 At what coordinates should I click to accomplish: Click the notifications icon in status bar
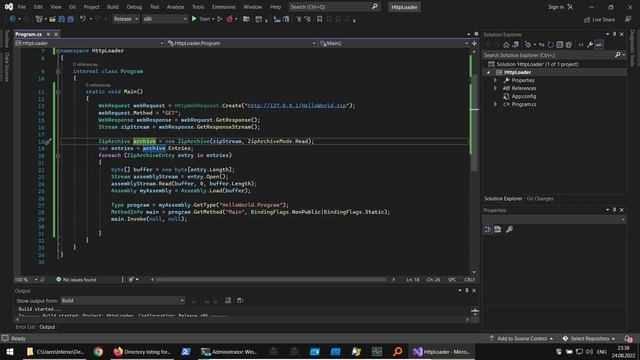[628, 339]
